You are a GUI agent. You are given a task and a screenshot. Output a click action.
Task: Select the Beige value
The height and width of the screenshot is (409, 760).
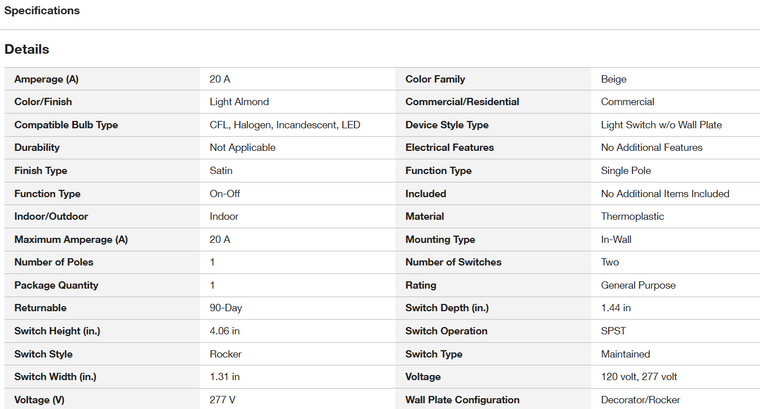click(x=614, y=79)
